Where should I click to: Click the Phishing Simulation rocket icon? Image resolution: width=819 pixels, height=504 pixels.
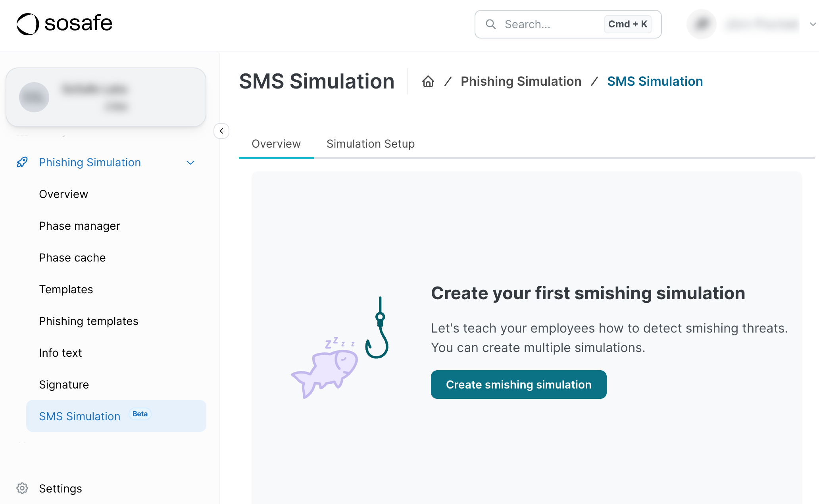coord(22,162)
